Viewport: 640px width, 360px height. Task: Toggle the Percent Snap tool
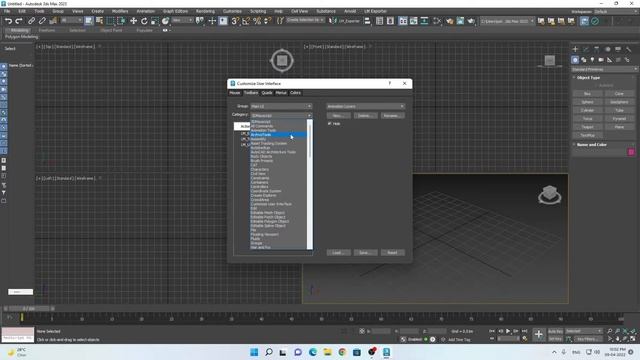coord(257,21)
